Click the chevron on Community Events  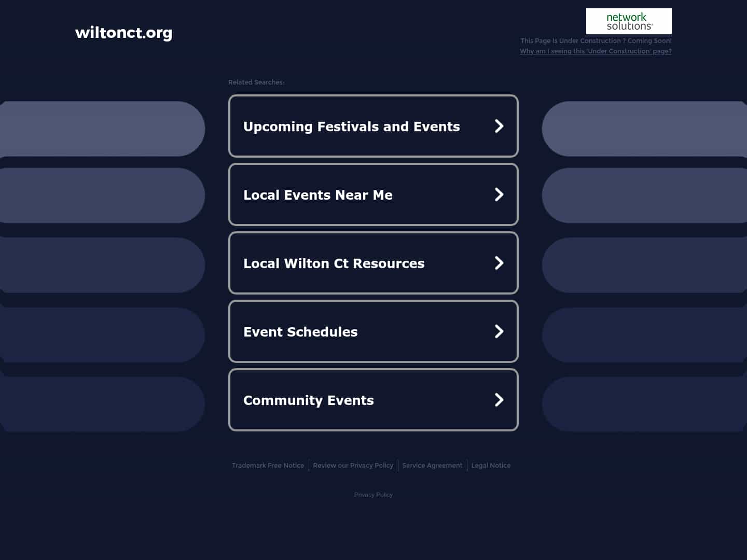tap(499, 400)
